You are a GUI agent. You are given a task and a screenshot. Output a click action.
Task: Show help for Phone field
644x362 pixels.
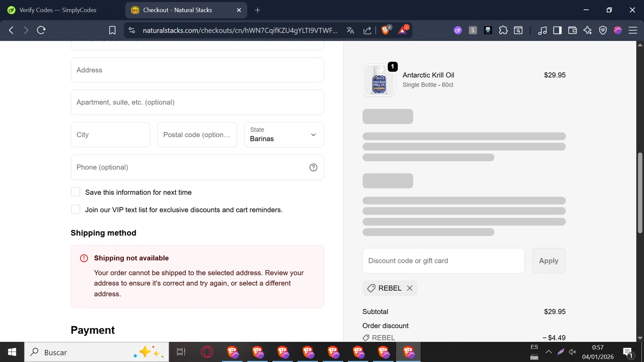(313, 167)
